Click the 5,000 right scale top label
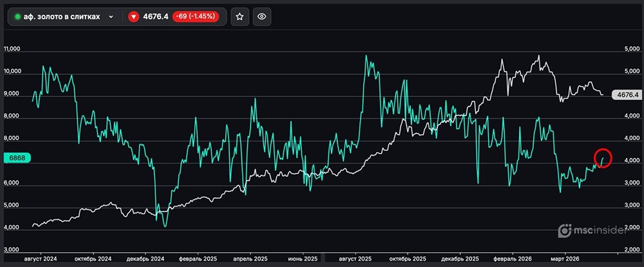This screenshot has width=644, height=267. point(631,49)
